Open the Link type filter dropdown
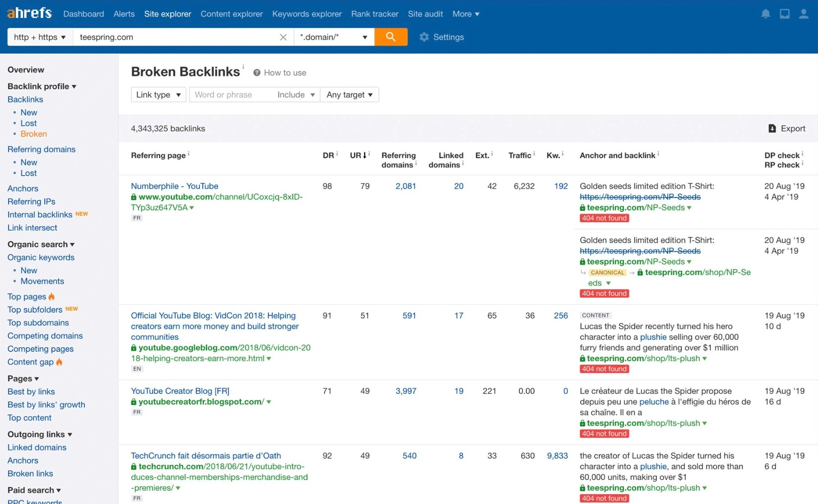 pos(159,94)
